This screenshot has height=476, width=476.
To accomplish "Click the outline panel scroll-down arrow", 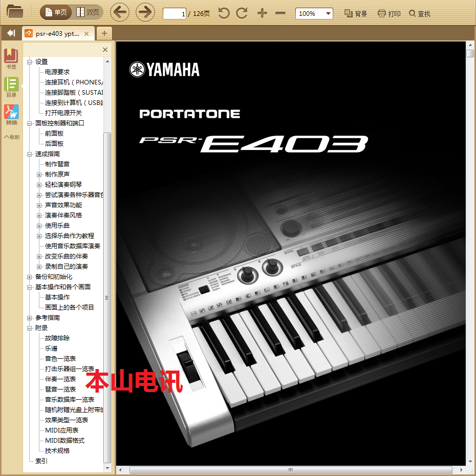I will 107,468.
